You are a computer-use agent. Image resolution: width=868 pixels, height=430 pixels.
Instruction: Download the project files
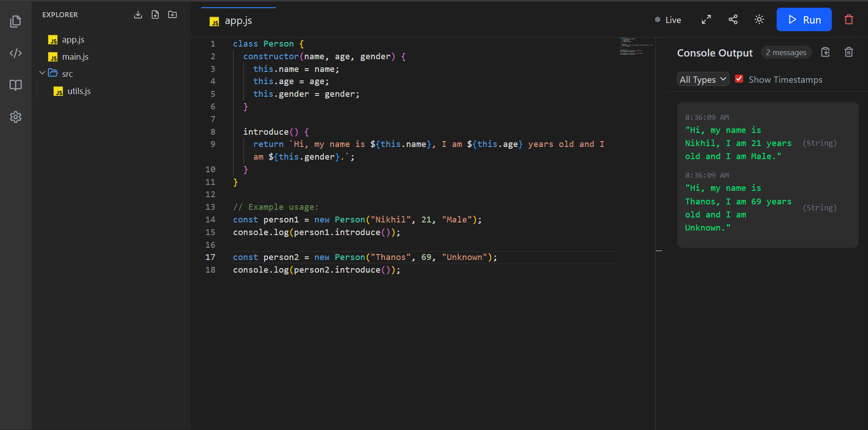pos(138,14)
